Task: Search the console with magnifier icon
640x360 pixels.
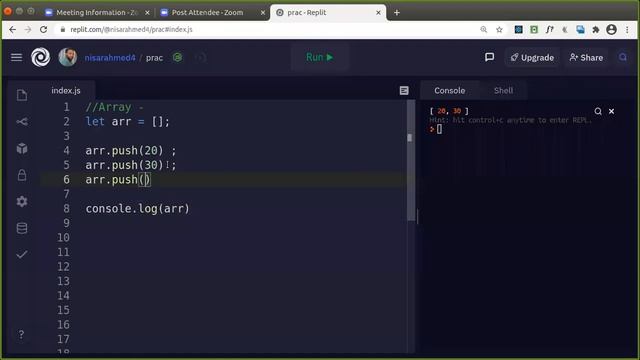Action: click(598, 111)
